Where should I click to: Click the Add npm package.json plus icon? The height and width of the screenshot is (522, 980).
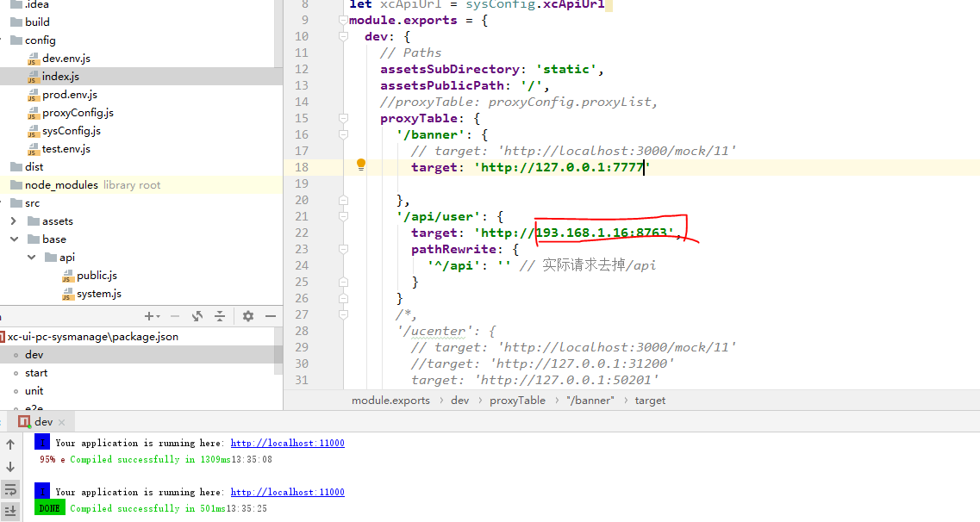pos(151,316)
